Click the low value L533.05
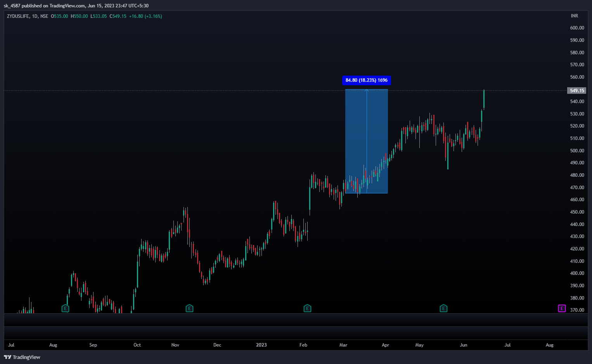592x364 pixels. (99, 16)
